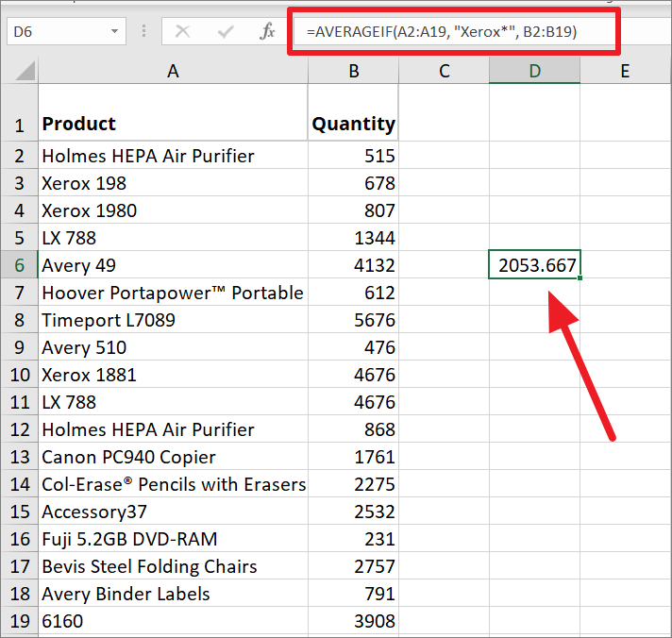Select the 'Fuji 5.2GB DVD-RAM' cell
672x638 pixels.
point(173,539)
